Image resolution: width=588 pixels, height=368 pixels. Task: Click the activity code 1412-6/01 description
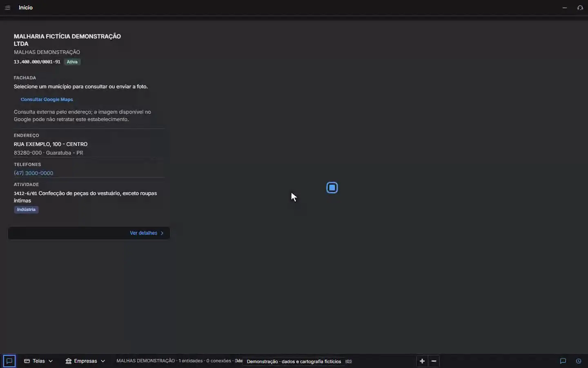pos(85,197)
